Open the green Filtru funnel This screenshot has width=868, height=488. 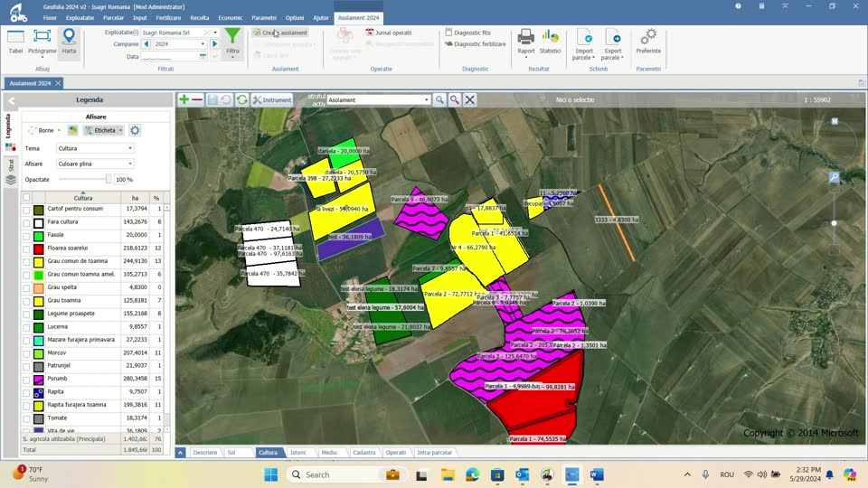(232, 42)
